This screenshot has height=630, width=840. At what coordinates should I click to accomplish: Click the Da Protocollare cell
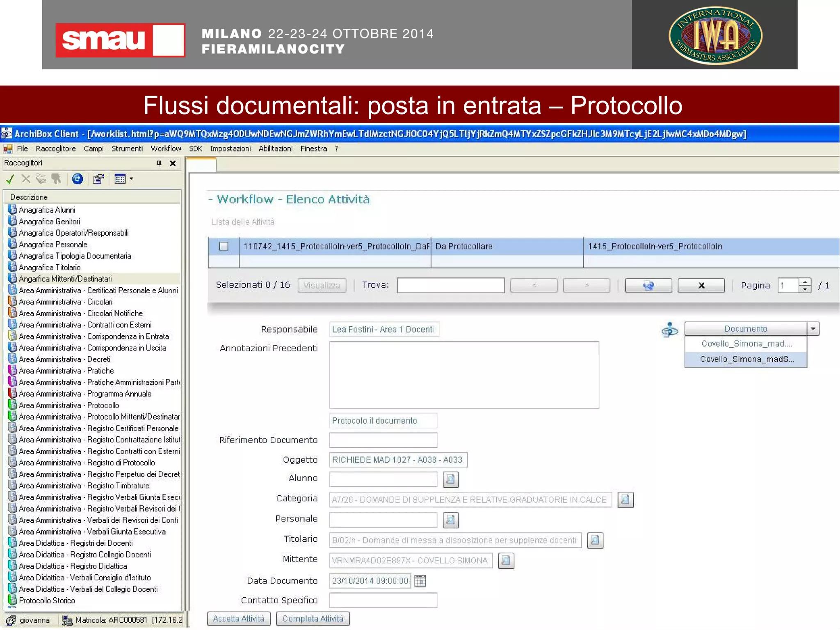click(x=507, y=246)
